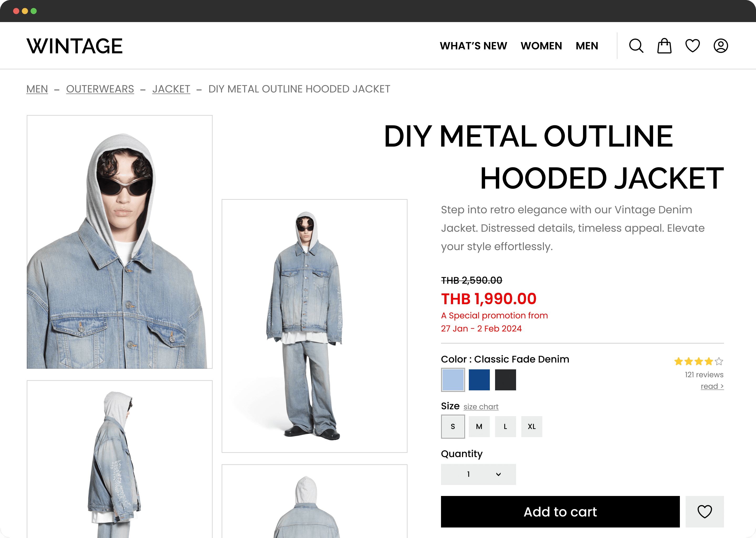756x538 pixels.
Task: Click the WINTAGE logo
Action: pyautogui.click(x=75, y=46)
